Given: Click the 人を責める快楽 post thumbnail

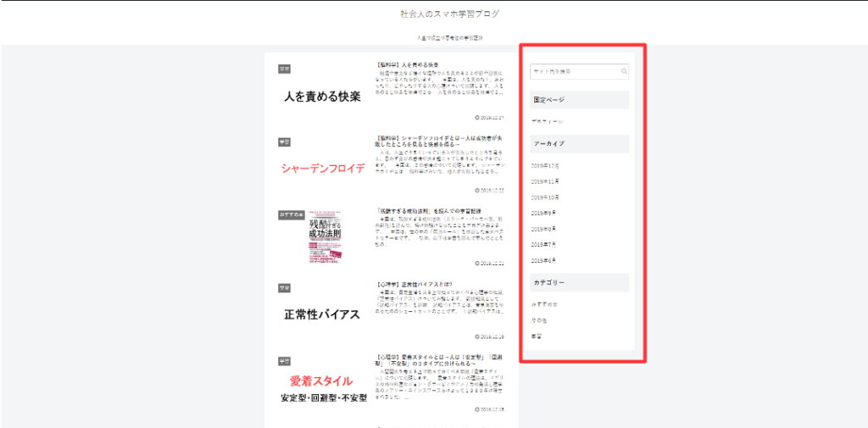Looking at the screenshot, I should click(x=322, y=96).
